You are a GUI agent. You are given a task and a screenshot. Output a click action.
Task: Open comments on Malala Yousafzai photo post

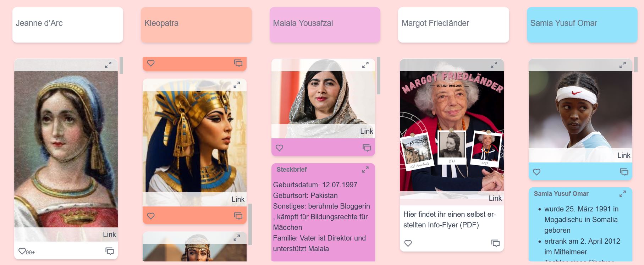[367, 148]
